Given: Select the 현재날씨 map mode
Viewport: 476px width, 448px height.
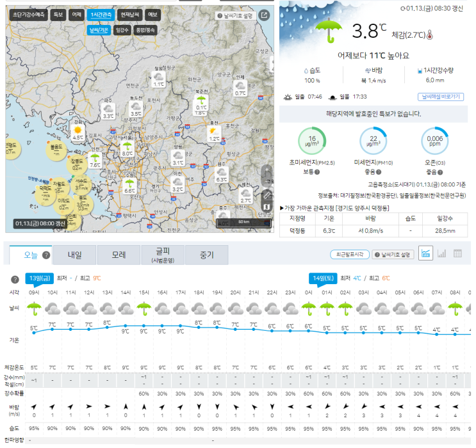Looking at the screenshot, I should click(129, 15).
